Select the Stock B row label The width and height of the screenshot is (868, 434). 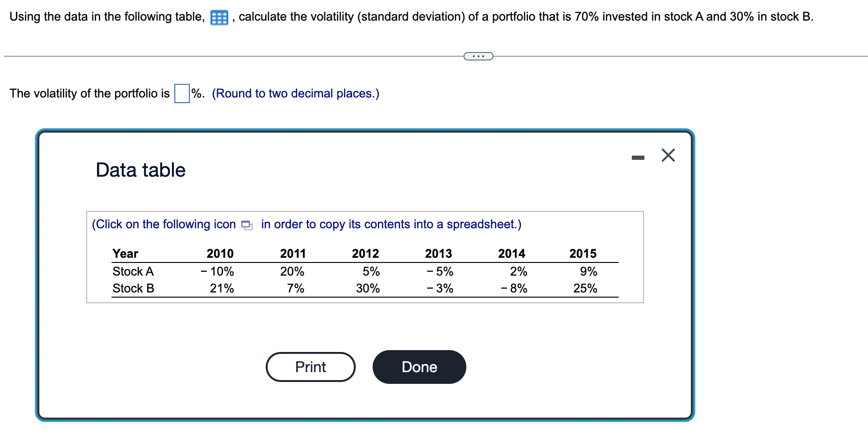point(133,288)
